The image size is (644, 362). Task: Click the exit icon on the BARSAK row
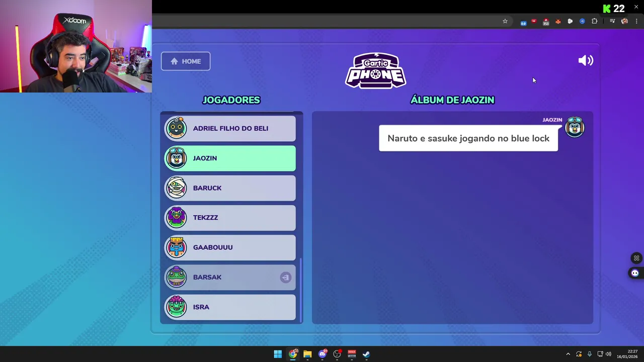coord(285,278)
